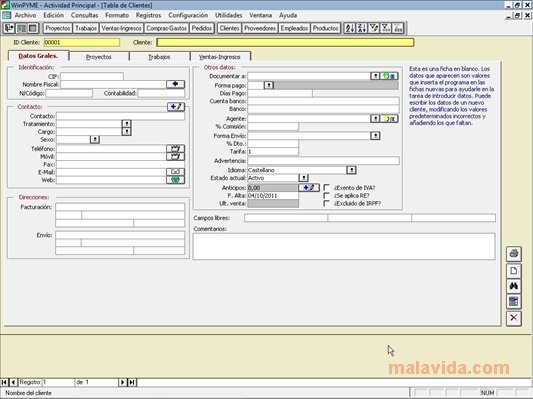Expand the Tratamiento dropdown
Screen dimensions: 533x399
pos(126,124)
